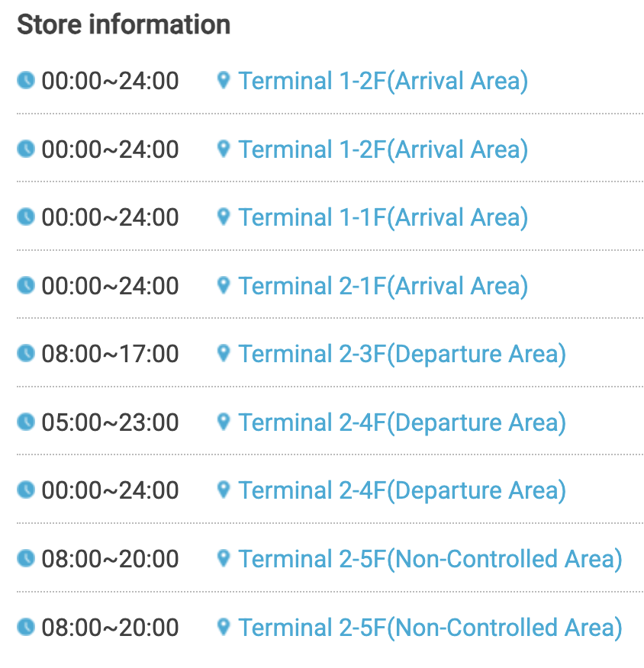Click the map pin icon beside Terminal 1-1F

pyautogui.click(x=224, y=217)
